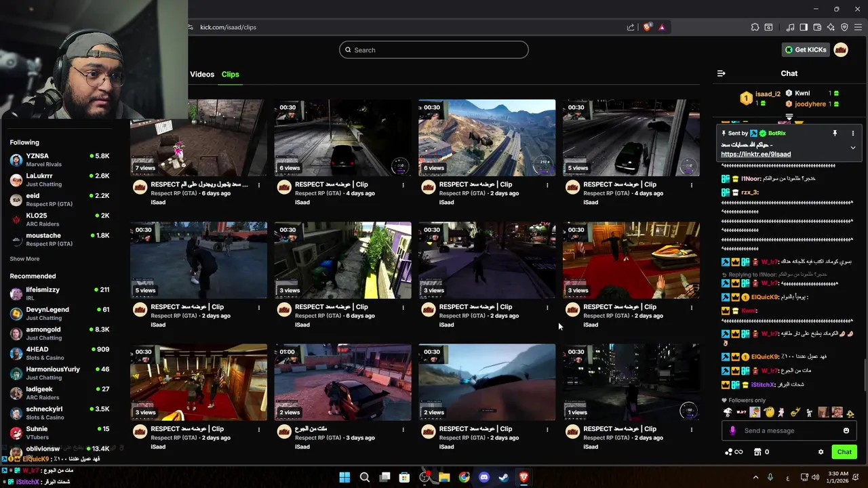Click the Kick search field

434,50
